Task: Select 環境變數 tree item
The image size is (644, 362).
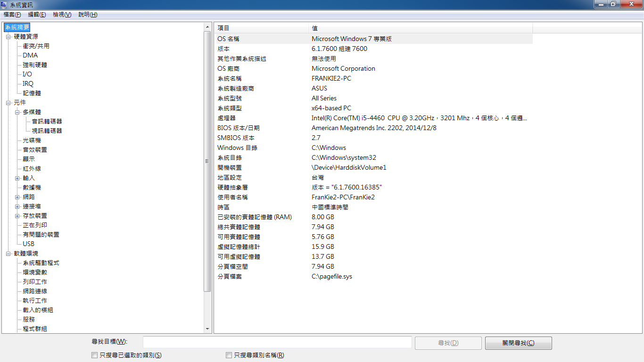Action: [x=35, y=272]
